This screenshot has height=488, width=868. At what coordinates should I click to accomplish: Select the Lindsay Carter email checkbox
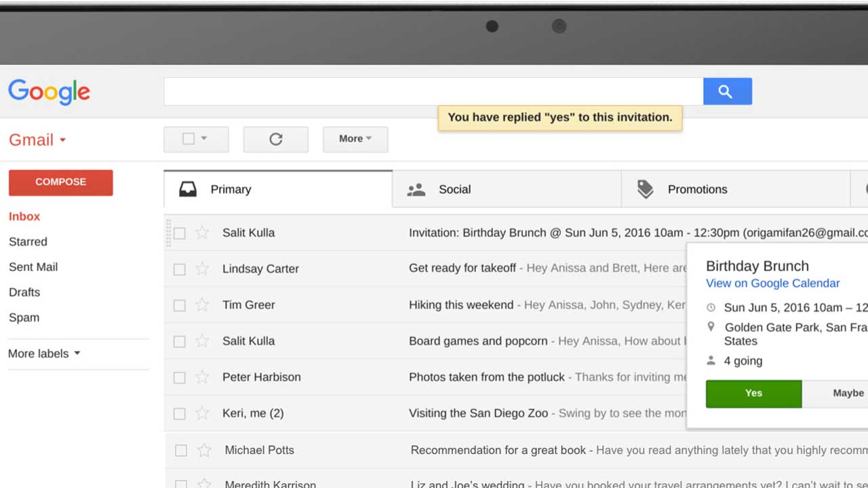[180, 269]
